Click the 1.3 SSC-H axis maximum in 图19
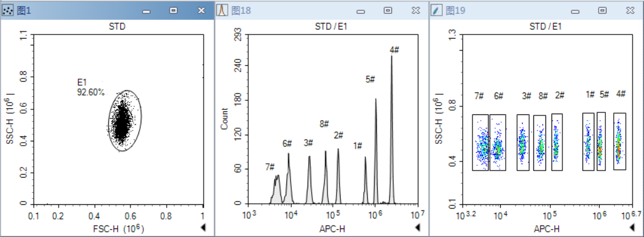The width and height of the screenshot is (644, 237). pos(452,35)
